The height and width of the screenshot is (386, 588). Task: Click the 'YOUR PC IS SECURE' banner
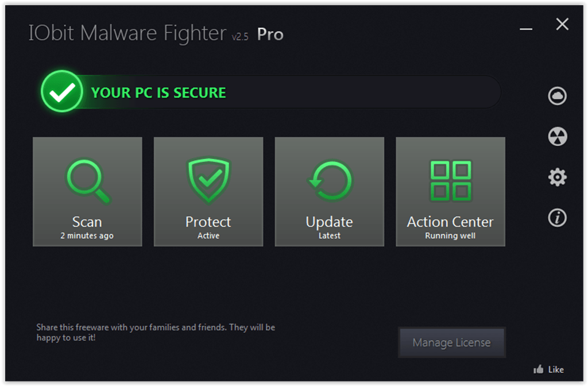point(158,93)
